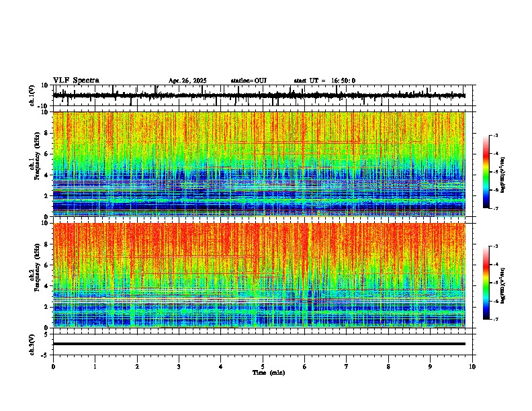Click the 'start UT = 16:50:0' text
The height and width of the screenshot is (411, 532).
point(324,81)
